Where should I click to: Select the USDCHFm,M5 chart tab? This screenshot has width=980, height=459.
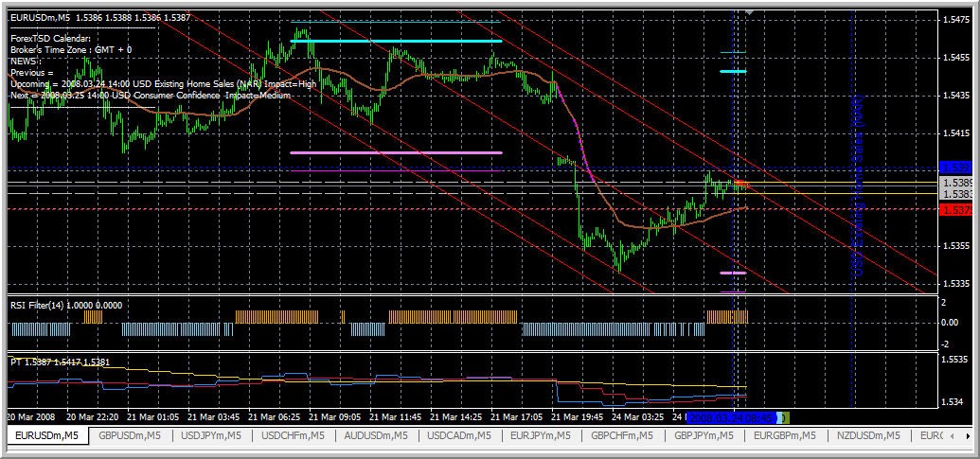tap(294, 435)
